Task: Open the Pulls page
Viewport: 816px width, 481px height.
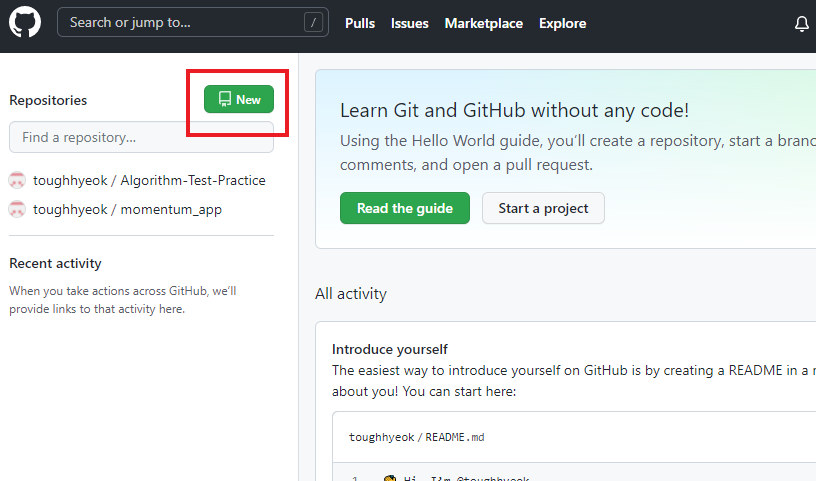Action: [x=360, y=23]
